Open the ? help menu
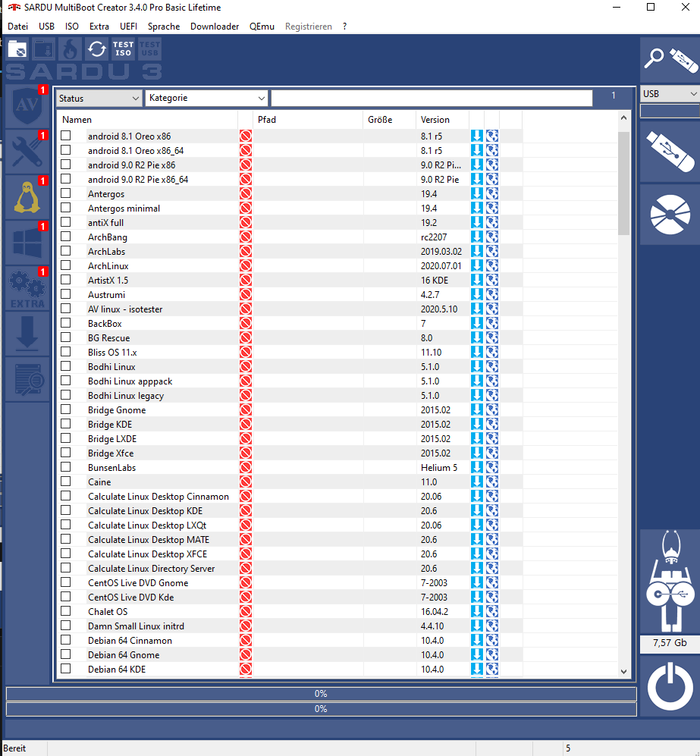Viewport: 700px width, 756px height. pyautogui.click(x=345, y=27)
